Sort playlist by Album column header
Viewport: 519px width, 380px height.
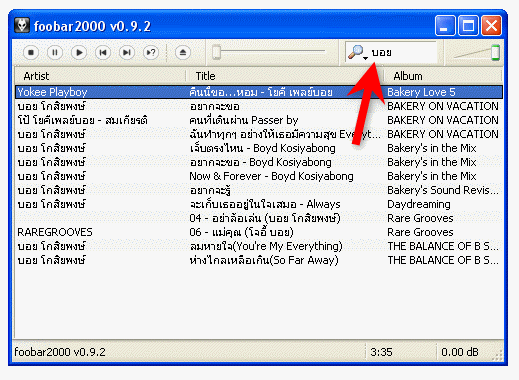[x=443, y=76]
